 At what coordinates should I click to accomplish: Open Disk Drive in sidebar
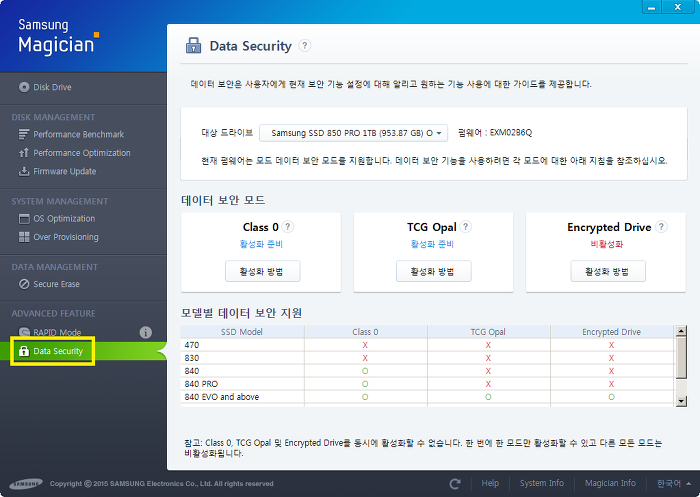coord(45,87)
